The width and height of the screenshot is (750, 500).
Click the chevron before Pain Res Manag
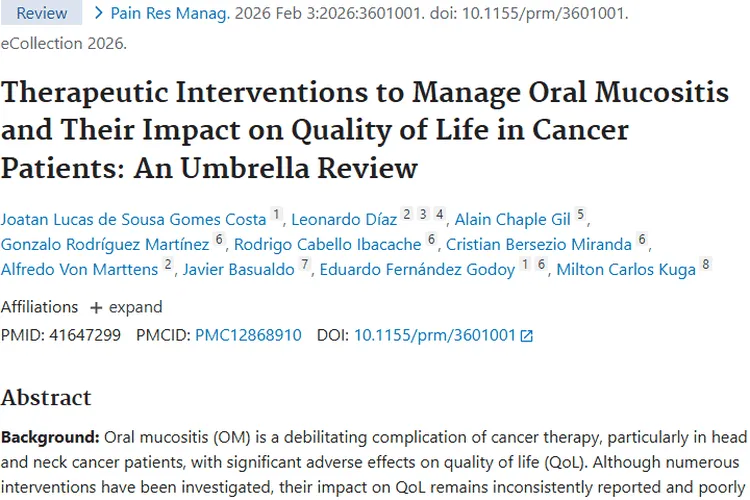pyautogui.click(x=99, y=13)
